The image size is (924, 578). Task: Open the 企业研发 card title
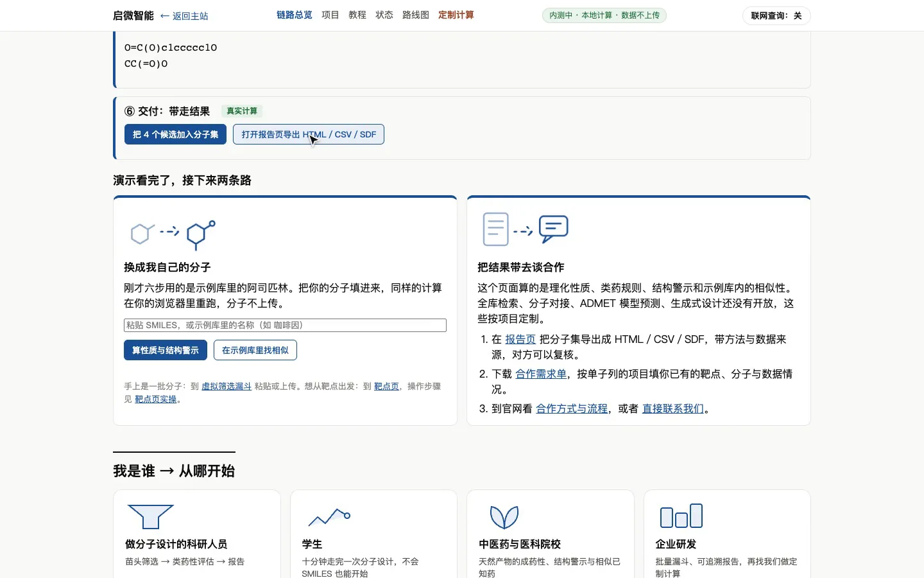point(676,544)
